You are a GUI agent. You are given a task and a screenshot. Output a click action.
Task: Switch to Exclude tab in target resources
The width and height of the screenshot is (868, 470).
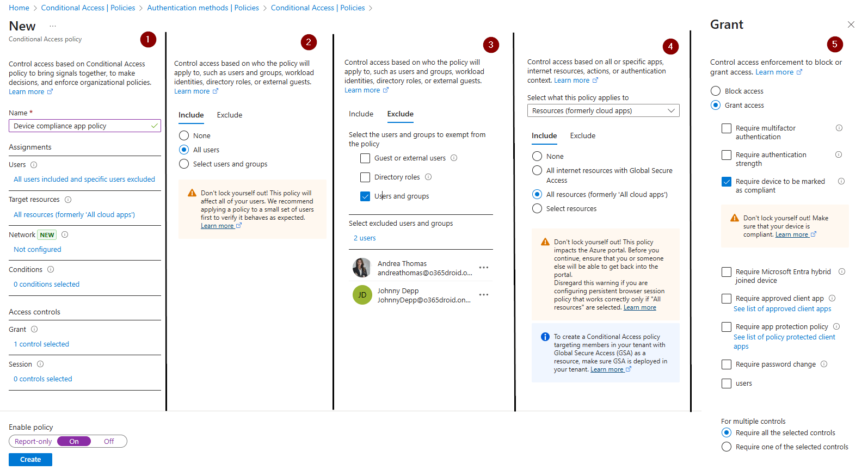582,135
